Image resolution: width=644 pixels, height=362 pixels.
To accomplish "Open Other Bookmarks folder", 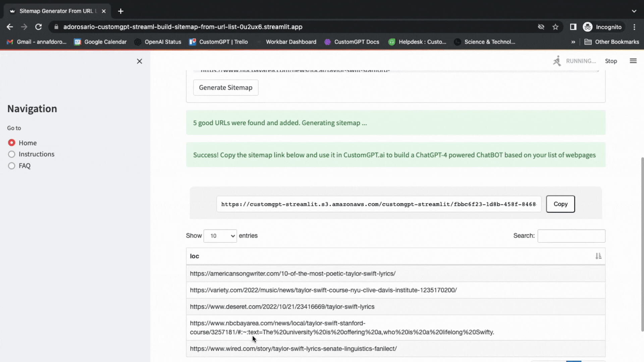I will (x=612, y=42).
